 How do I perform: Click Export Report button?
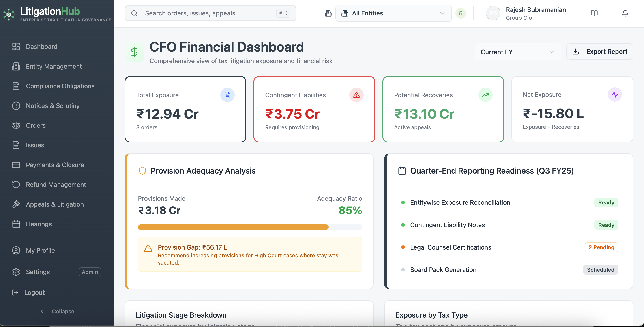(599, 52)
